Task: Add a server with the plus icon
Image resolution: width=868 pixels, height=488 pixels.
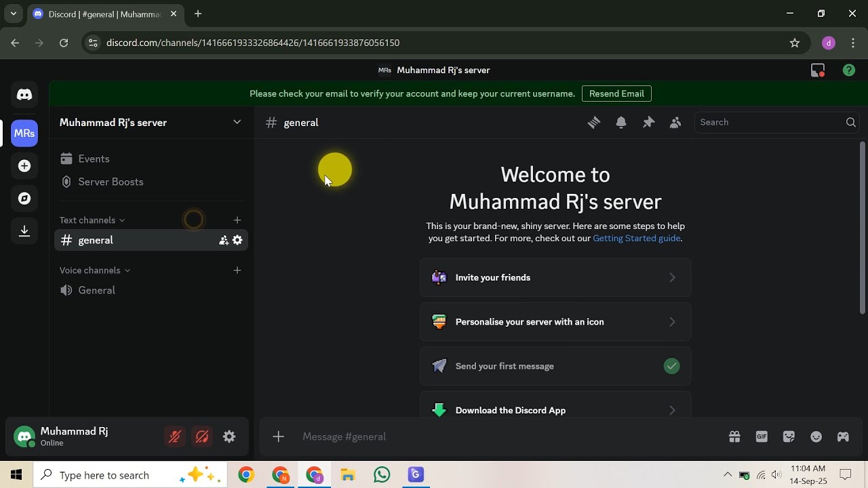Action: [24, 166]
